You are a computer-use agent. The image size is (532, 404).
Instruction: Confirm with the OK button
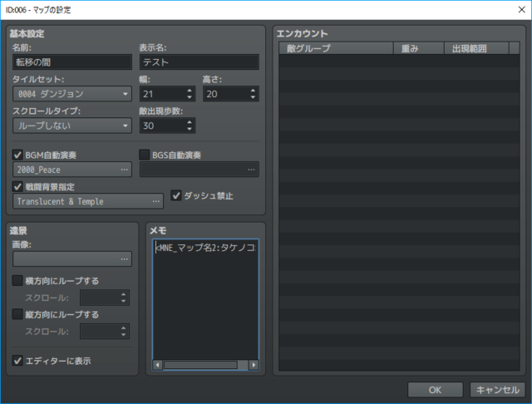(436, 390)
